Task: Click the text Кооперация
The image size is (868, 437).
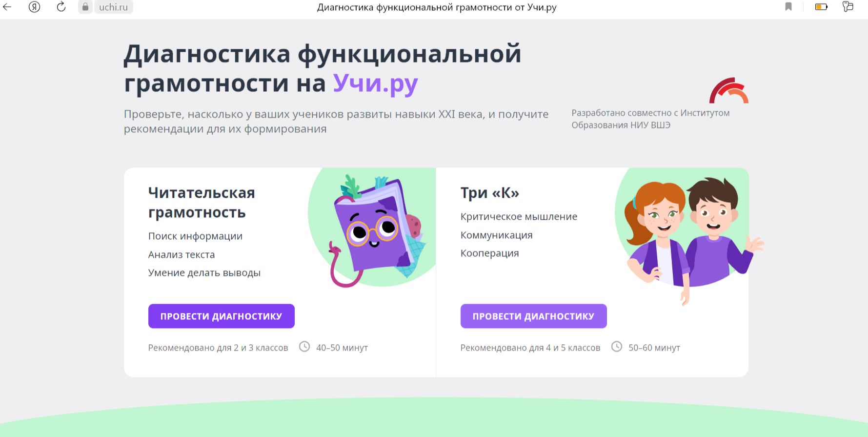Action: 490,253
